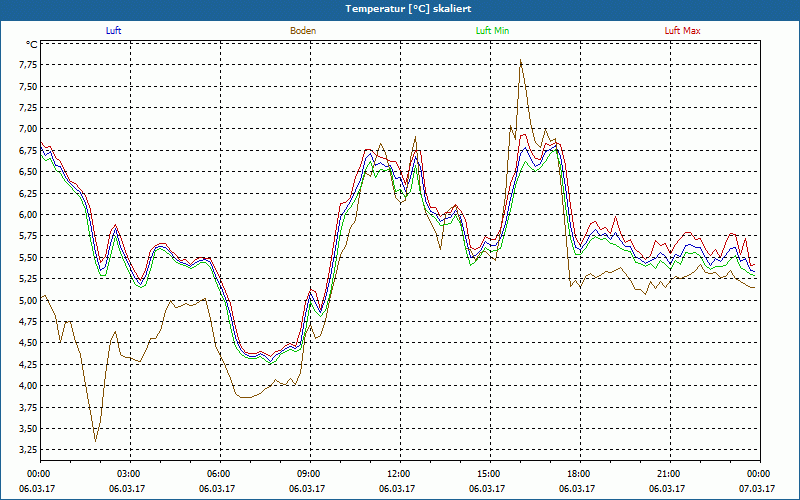Click the green Luft Min legend label
The height and width of the screenshot is (500, 800).
point(492,31)
